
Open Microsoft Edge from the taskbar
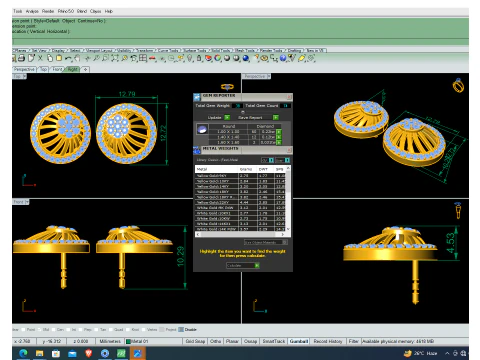point(23,353)
